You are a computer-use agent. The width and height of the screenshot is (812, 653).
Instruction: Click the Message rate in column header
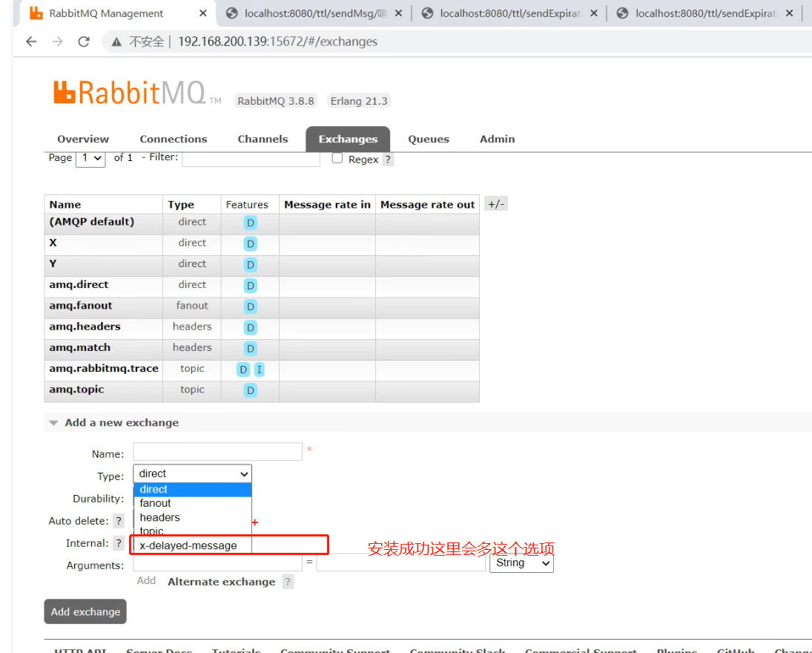[x=327, y=205]
